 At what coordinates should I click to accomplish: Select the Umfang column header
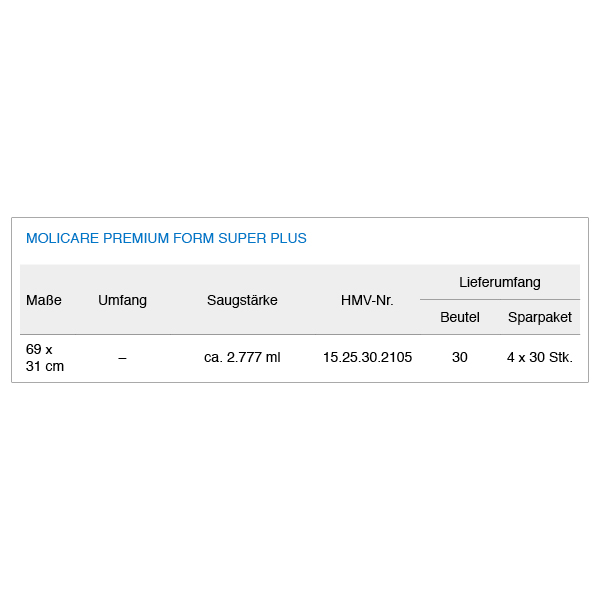click(122, 300)
